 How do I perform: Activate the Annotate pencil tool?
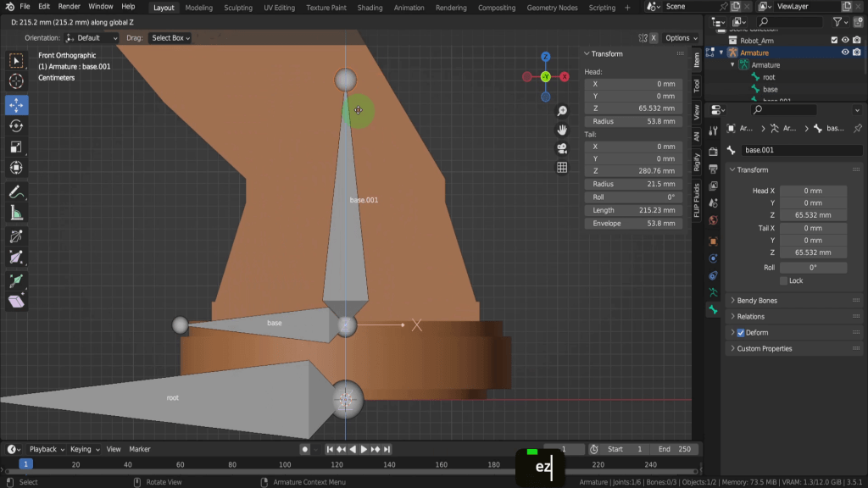click(16, 192)
